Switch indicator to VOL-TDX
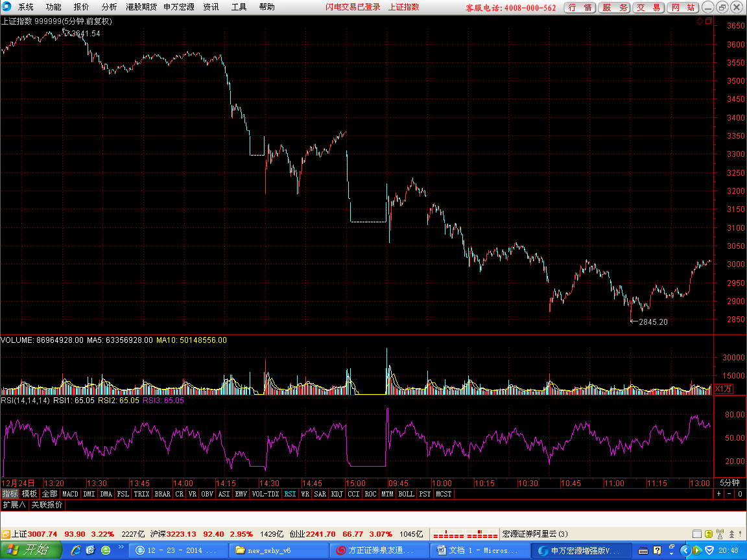Image resolution: width=747 pixels, height=560 pixels. [265, 495]
